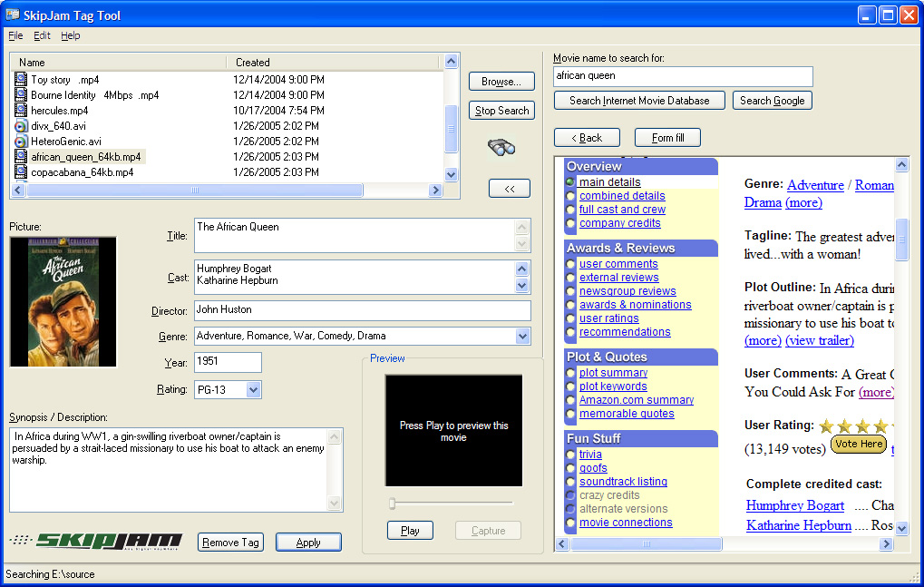The image size is (924, 587).
Task: Select the company credits bullet
Action: click(570, 223)
